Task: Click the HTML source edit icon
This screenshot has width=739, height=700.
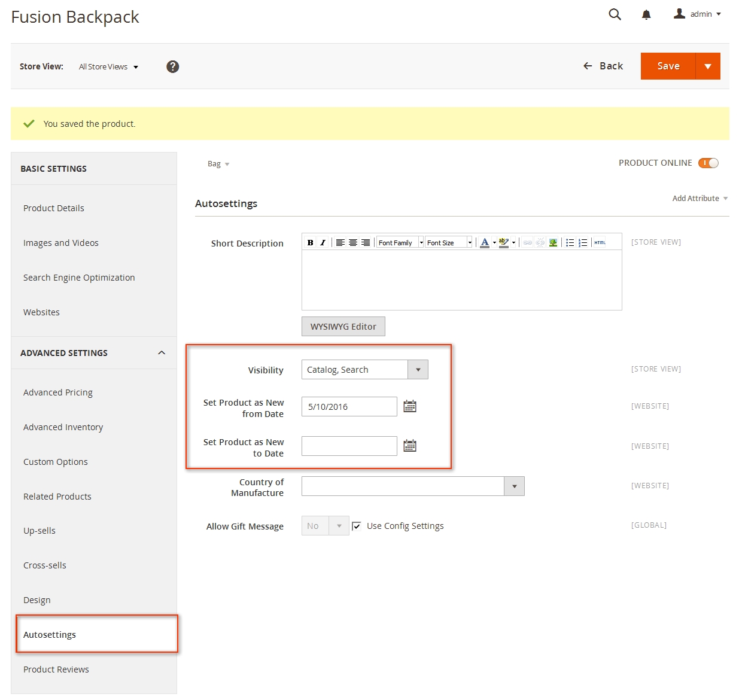Action: coord(600,242)
